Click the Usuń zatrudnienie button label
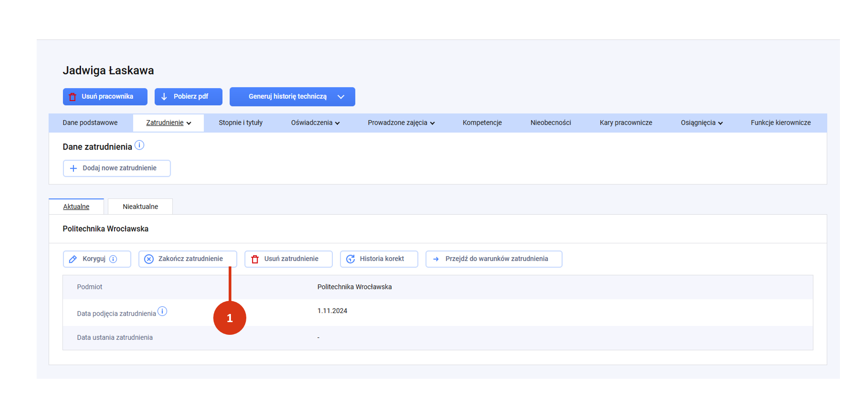Screen dimensions: 868x420 point(291,259)
